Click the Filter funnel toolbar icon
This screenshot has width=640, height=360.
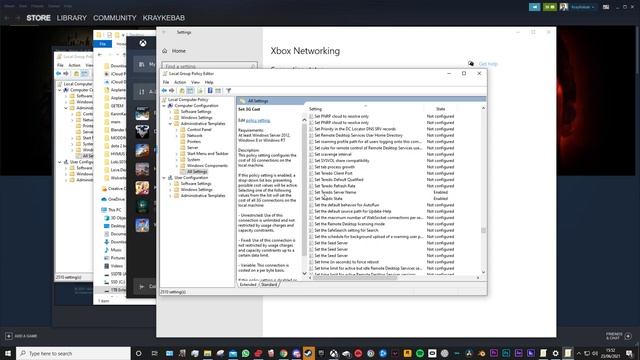click(x=229, y=91)
